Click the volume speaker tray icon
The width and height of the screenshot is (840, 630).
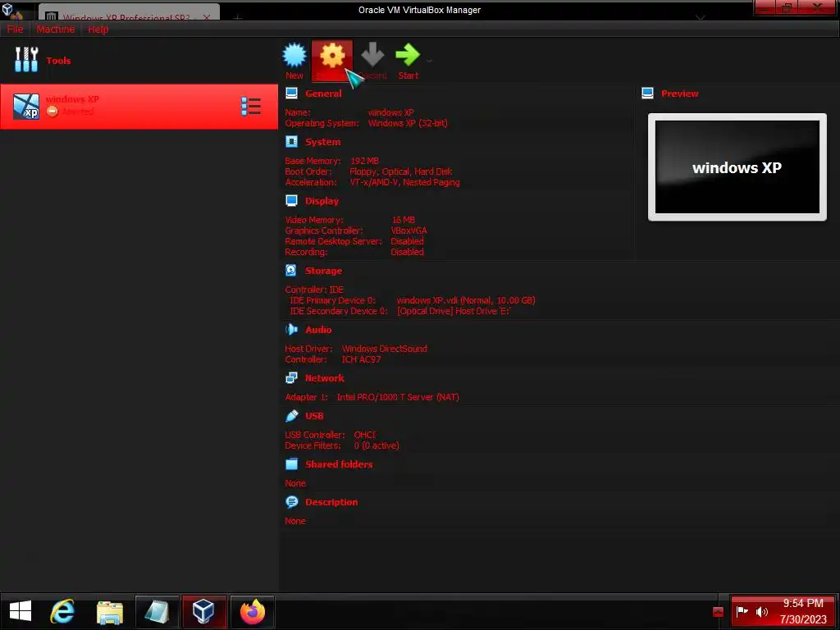point(761,611)
